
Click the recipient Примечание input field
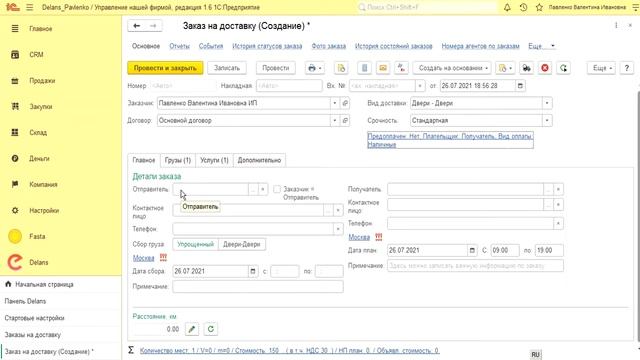coord(476,266)
